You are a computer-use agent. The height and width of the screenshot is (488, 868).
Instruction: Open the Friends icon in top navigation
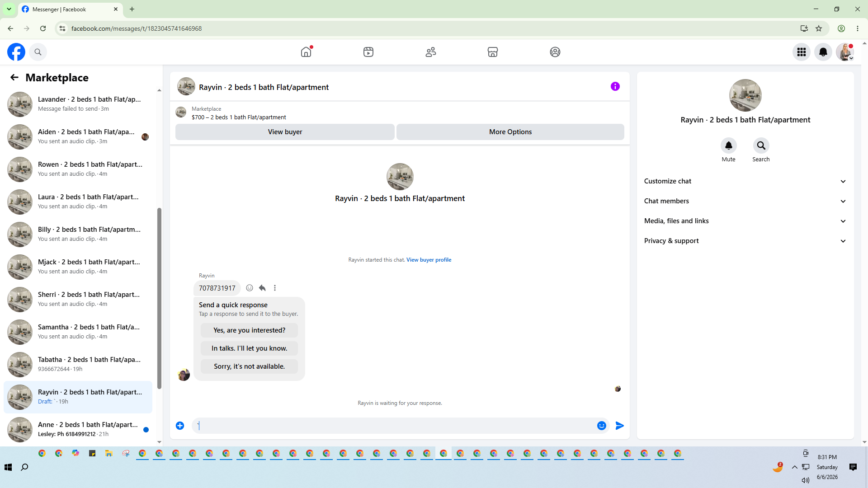[x=431, y=52]
